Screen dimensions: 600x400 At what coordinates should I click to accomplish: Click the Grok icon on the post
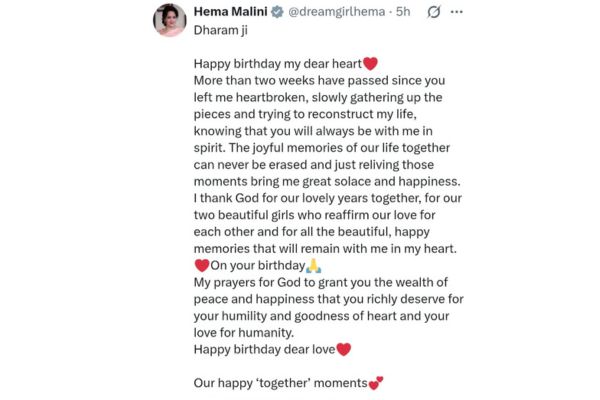435,12
